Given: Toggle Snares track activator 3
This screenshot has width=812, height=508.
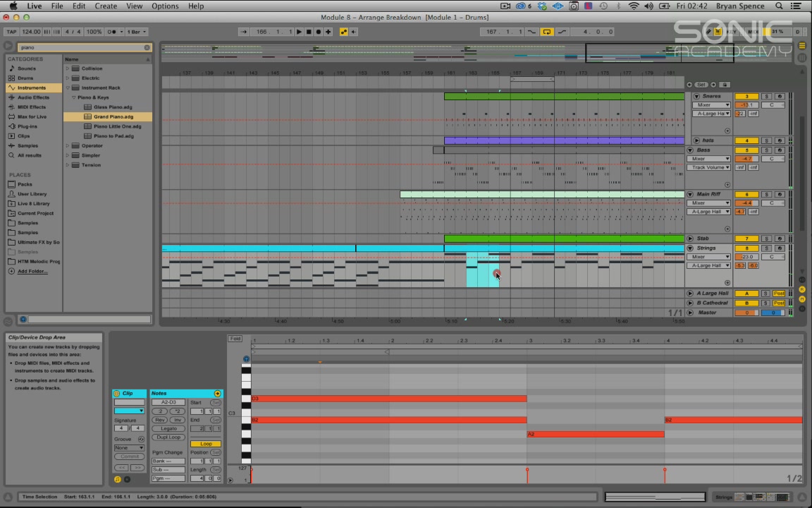Looking at the screenshot, I should 746,97.
